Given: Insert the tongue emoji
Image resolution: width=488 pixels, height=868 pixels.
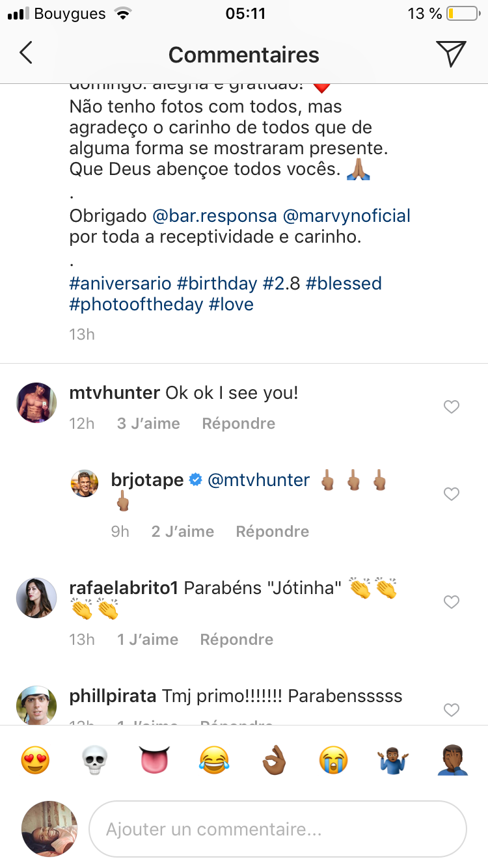Looking at the screenshot, I should [x=155, y=759].
